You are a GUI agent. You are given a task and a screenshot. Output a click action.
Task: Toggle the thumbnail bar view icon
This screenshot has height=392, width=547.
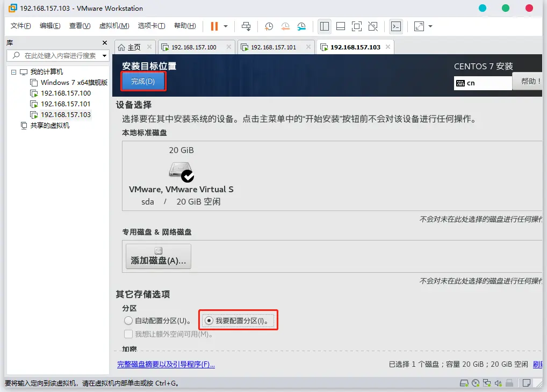pyautogui.click(x=341, y=26)
